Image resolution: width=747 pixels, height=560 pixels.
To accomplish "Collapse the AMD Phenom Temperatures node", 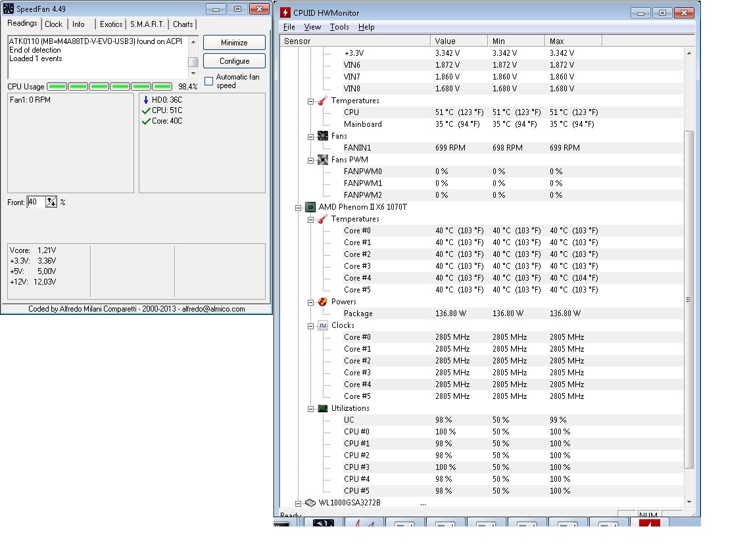I will 310,220.
